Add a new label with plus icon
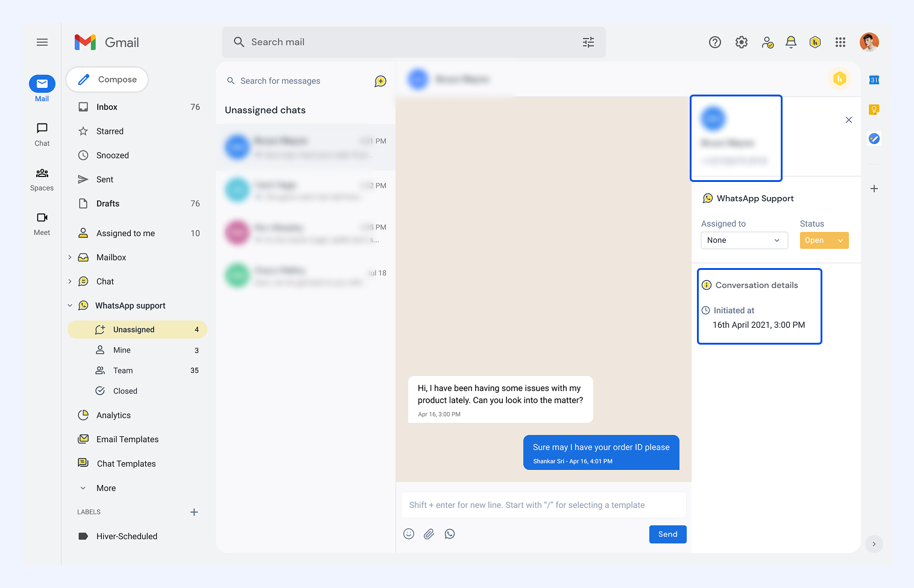Screen dimensions: 914x588 (x=194, y=512)
